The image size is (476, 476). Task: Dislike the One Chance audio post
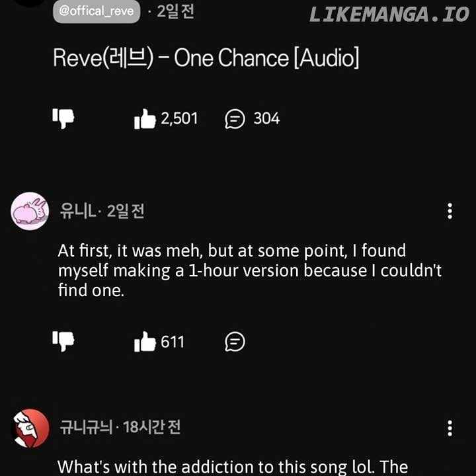63,118
